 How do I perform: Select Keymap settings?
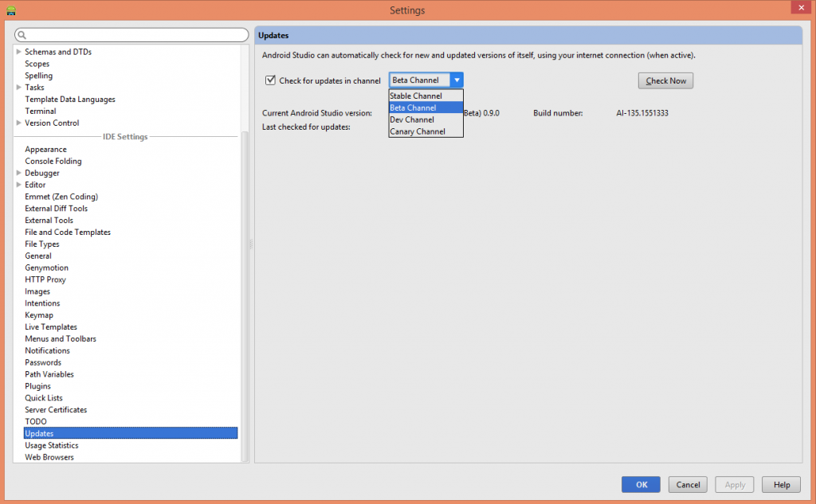coord(38,315)
